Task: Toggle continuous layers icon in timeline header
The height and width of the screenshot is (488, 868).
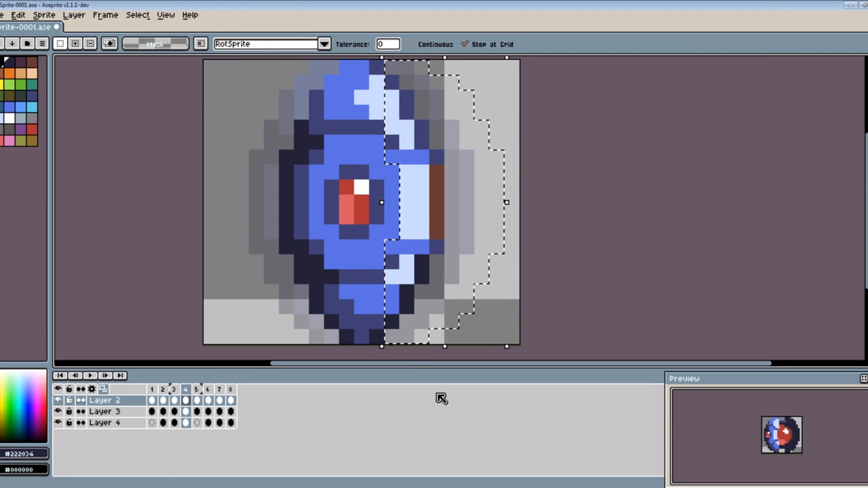Action: 80,389
